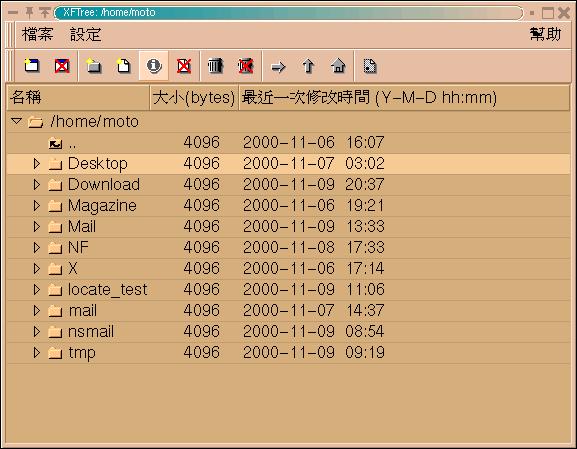Screen dimensions: 577x449
Task: Click the new window toolbar icon
Action: click(32, 66)
